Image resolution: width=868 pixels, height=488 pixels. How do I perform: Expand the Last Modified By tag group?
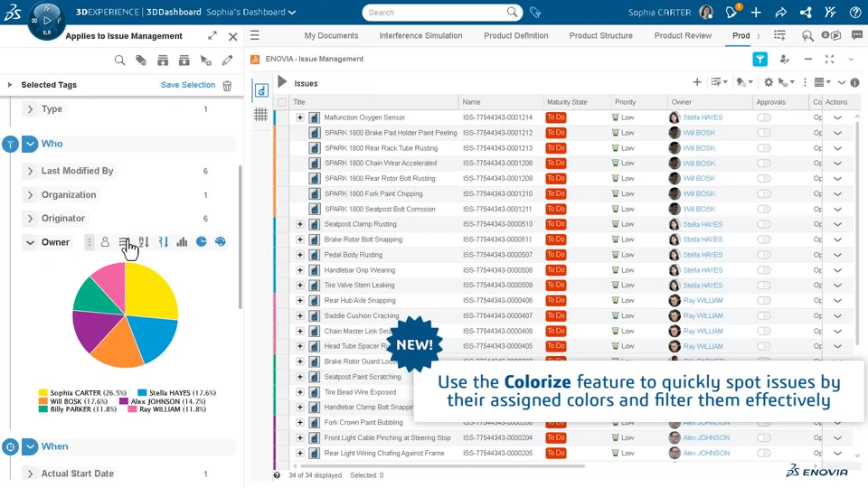[31, 171]
